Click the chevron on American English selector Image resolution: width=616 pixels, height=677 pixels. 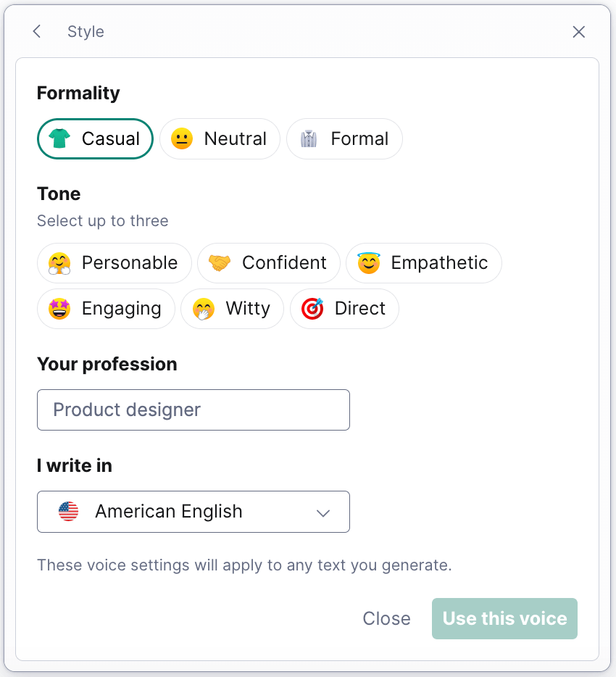pyautogui.click(x=323, y=511)
